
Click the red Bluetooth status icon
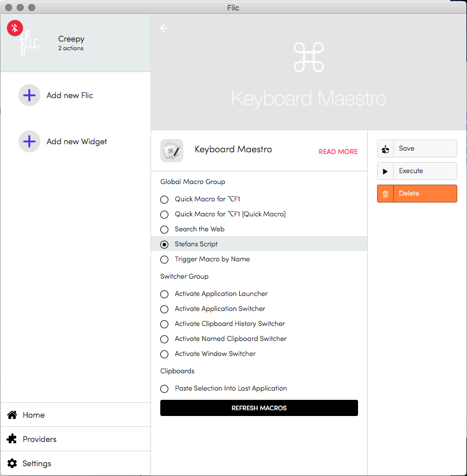point(15,28)
